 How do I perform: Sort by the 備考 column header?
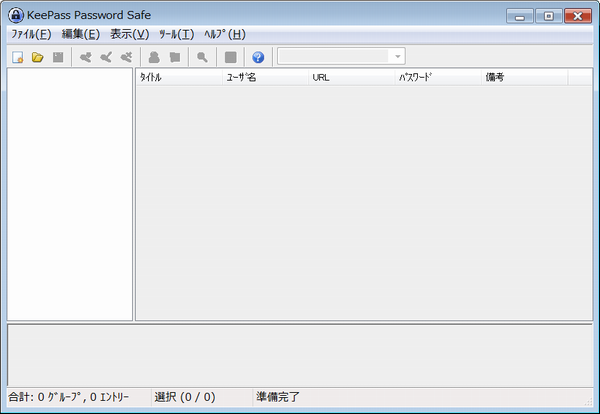(525, 77)
